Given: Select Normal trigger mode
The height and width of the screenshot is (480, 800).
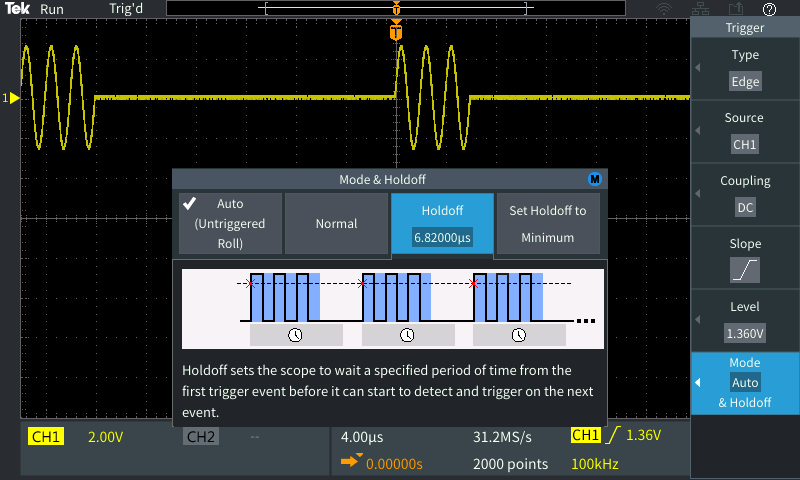Looking at the screenshot, I should click(x=336, y=223).
